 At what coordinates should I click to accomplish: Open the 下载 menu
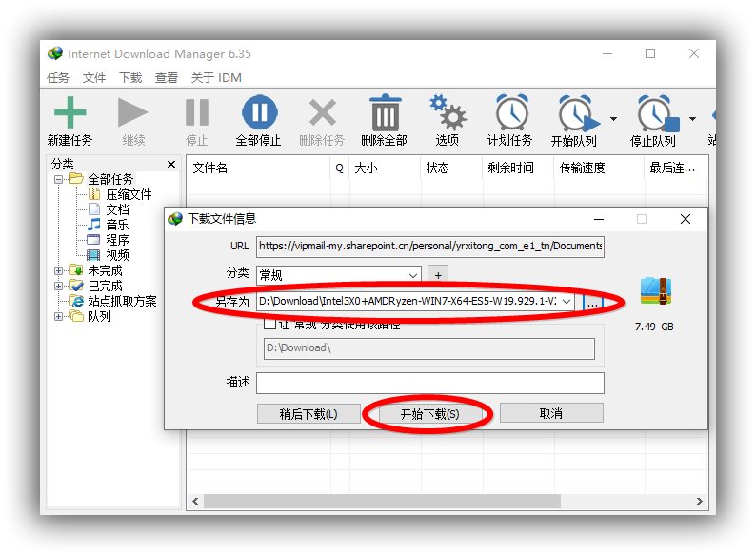130,77
